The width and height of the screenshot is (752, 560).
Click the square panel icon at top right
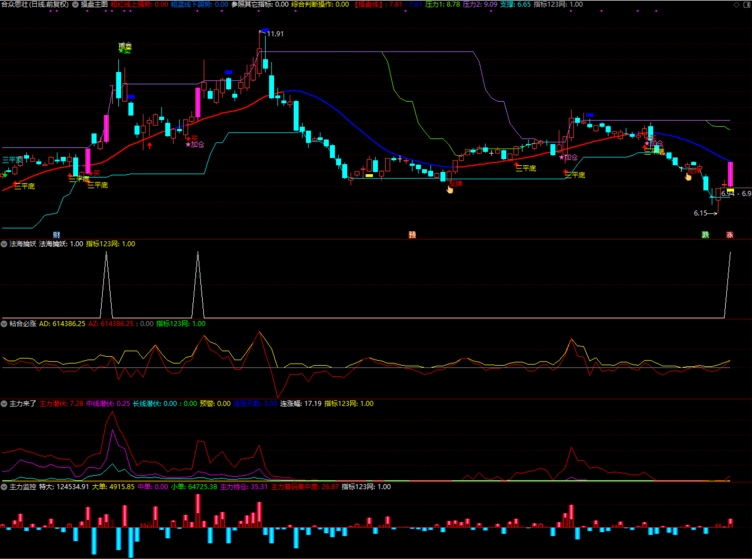click(747, 5)
